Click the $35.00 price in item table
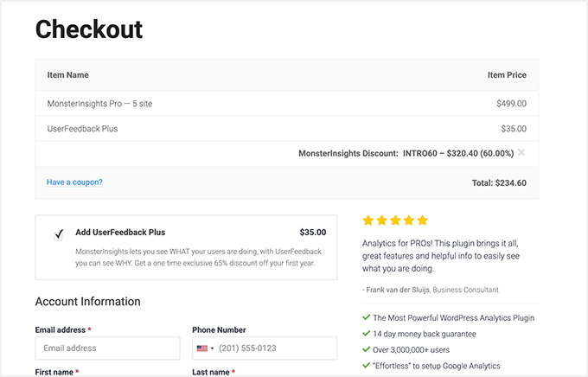The image size is (588, 377). tap(514, 129)
